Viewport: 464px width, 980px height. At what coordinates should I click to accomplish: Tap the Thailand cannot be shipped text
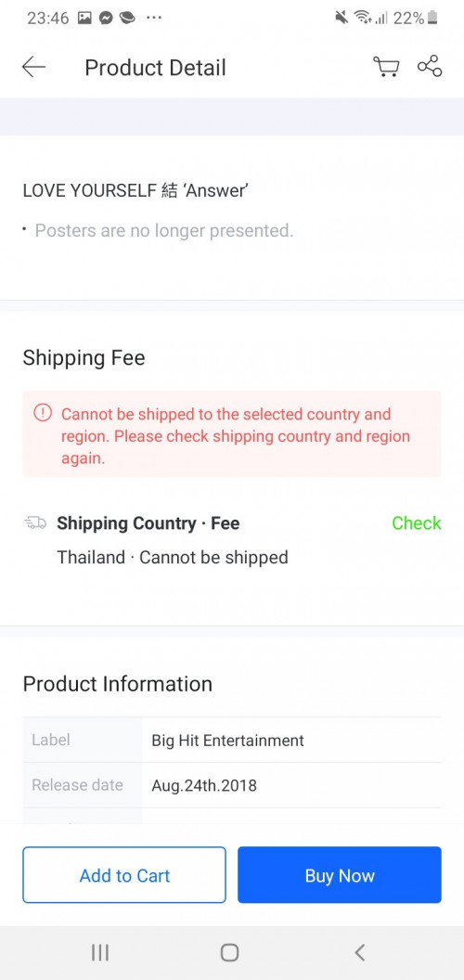click(173, 558)
